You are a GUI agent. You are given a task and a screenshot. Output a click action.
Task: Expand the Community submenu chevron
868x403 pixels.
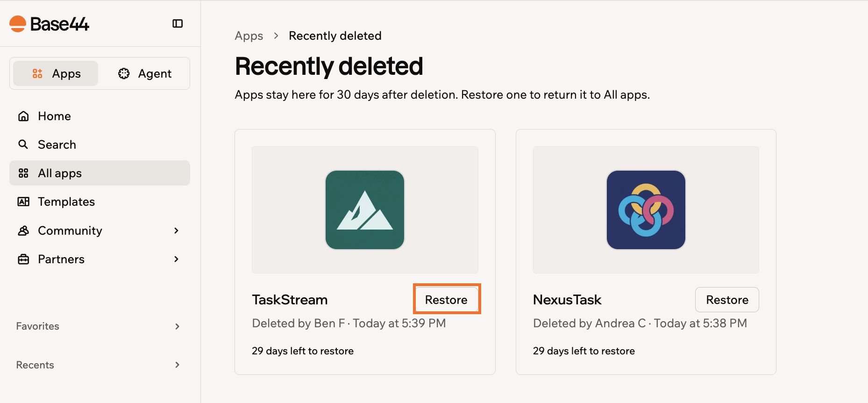pos(176,230)
